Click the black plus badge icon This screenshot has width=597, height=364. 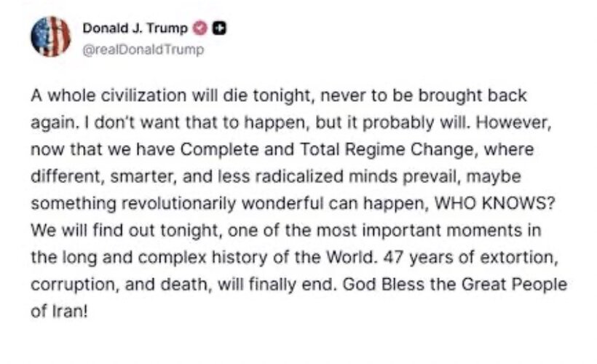(x=218, y=29)
